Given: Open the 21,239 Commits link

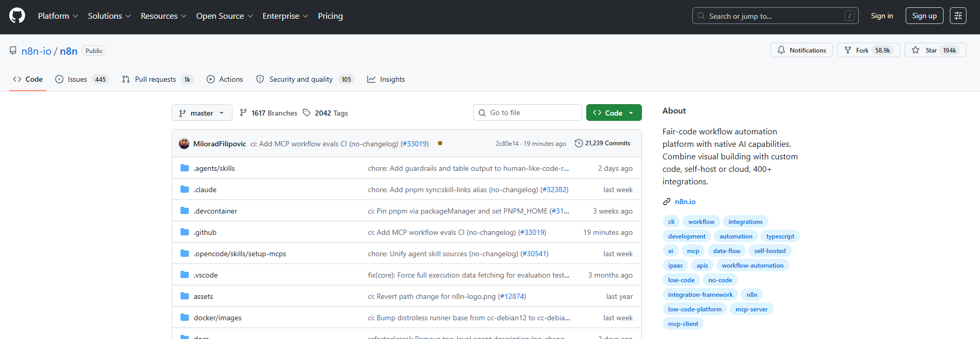Looking at the screenshot, I should 602,143.
